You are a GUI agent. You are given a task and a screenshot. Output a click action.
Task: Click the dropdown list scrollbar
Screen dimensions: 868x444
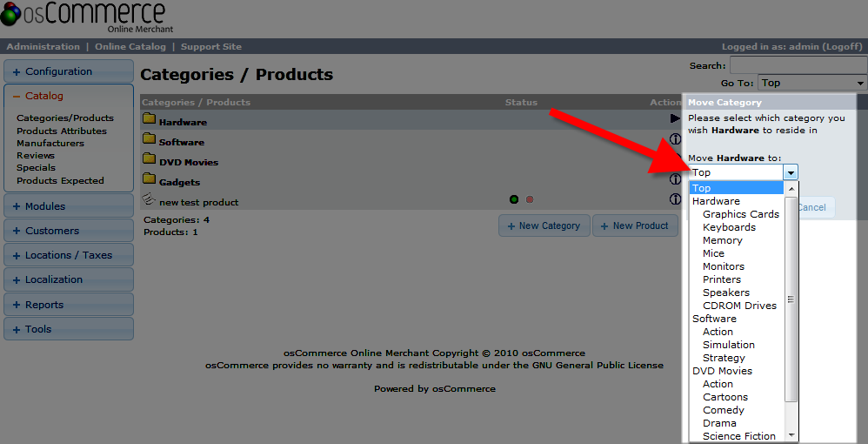(791, 299)
